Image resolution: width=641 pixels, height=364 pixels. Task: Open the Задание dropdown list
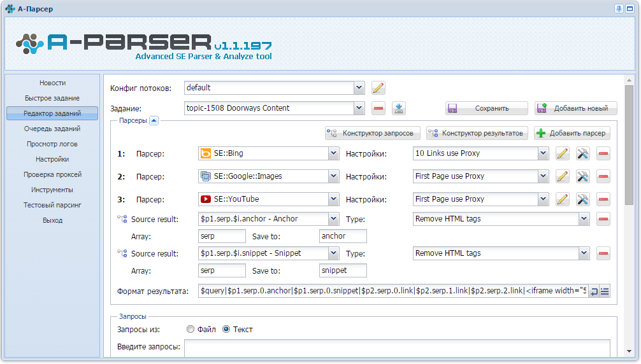point(359,108)
